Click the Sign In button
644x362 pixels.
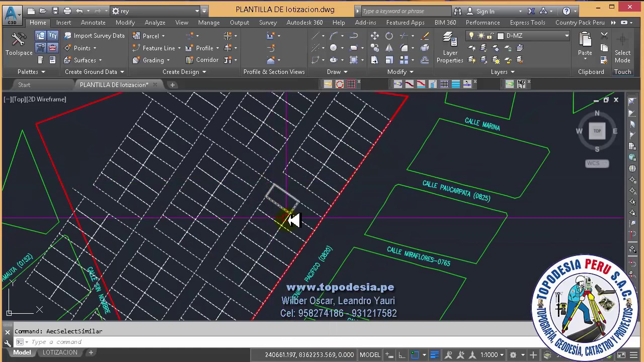point(485,11)
